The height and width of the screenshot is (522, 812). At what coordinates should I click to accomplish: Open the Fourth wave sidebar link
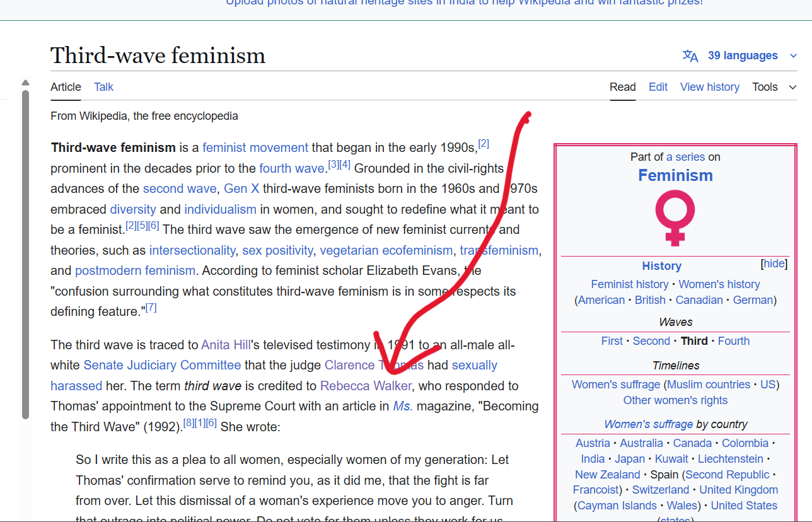(x=734, y=341)
